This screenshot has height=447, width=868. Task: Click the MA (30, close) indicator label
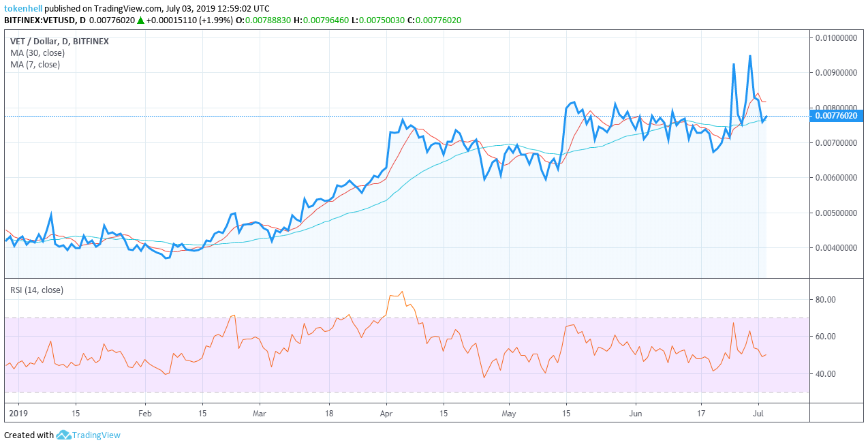click(x=37, y=53)
